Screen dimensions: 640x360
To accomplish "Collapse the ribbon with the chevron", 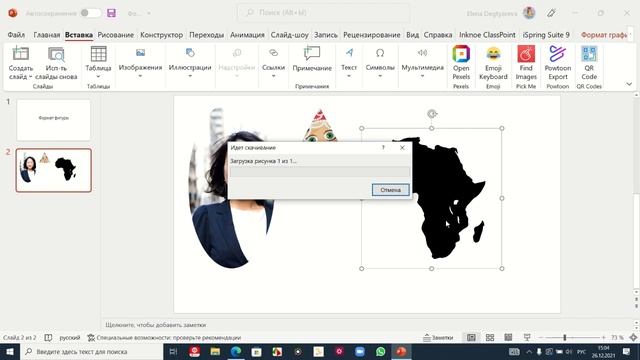I will click(629, 84).
